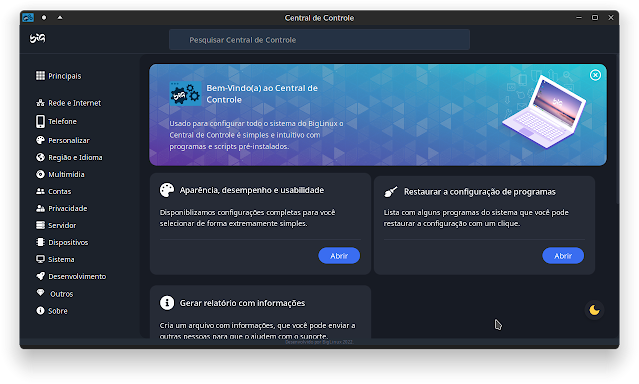Click the Telefone phone icon
639x384 pixels.
pyautogui.click(x=40, y=121)
